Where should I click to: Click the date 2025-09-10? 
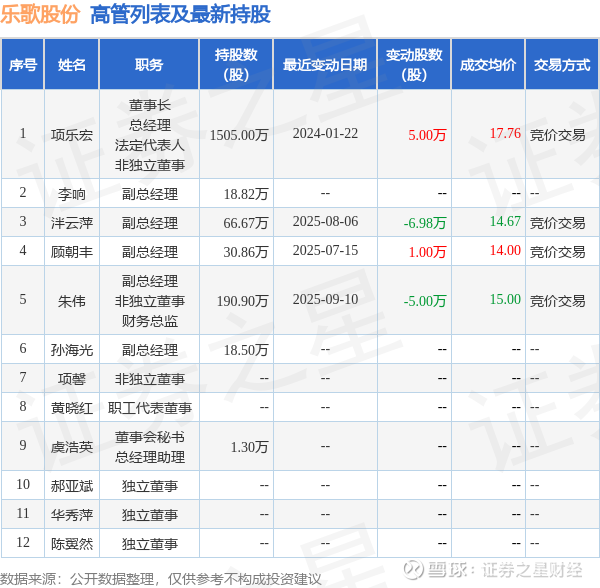click(x=325, y=300)
